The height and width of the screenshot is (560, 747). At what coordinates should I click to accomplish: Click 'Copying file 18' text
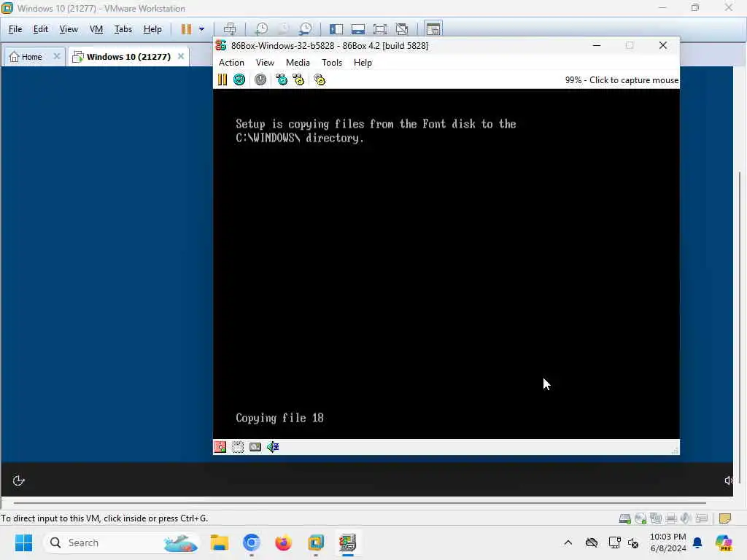[x=279, y=418]
